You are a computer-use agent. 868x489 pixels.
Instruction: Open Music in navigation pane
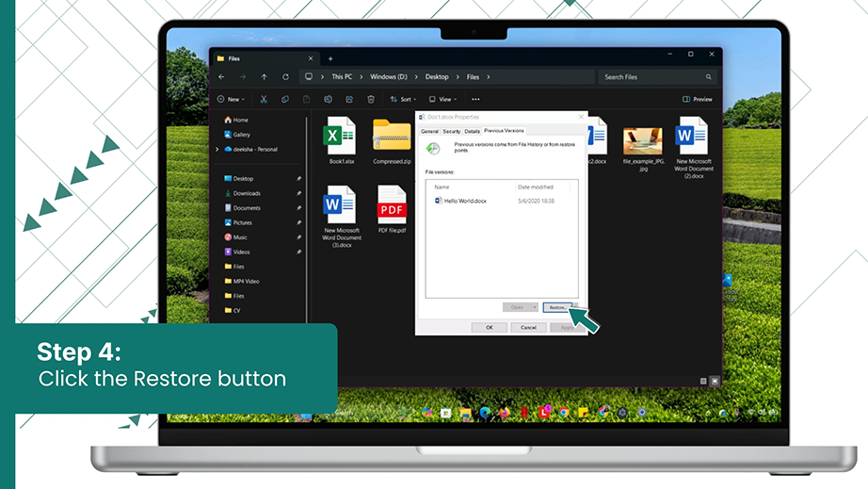(235, 237)
